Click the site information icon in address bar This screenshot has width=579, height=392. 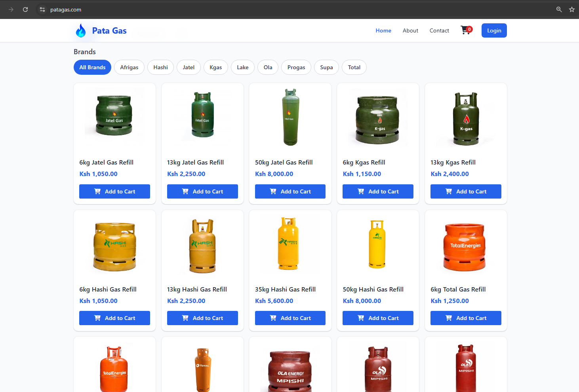point(42,9)
